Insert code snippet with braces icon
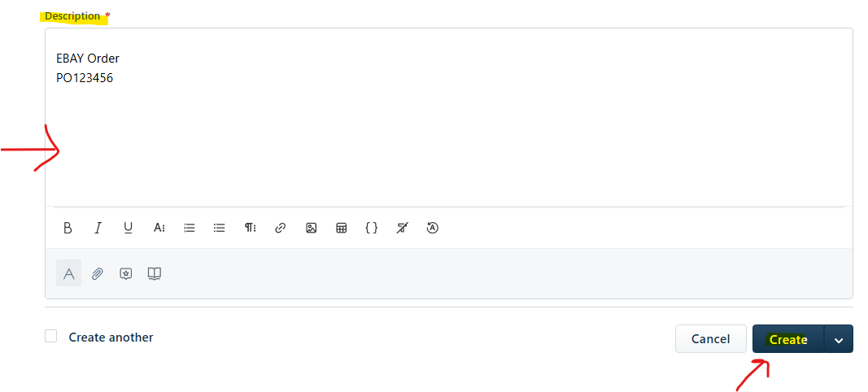The image size is (868, 392). coord(372,228)
